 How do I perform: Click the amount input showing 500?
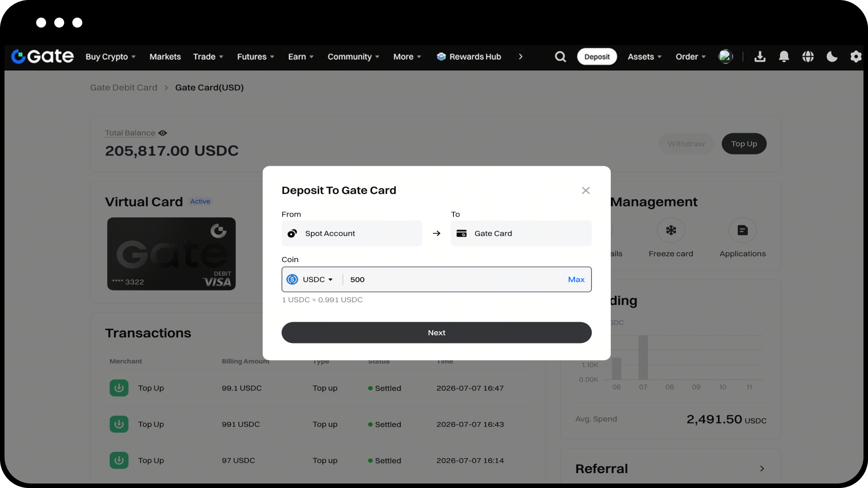point(454,279)
